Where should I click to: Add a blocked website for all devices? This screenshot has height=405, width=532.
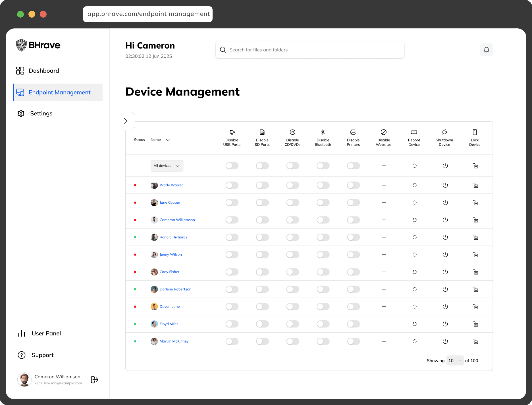click(384, 166)
